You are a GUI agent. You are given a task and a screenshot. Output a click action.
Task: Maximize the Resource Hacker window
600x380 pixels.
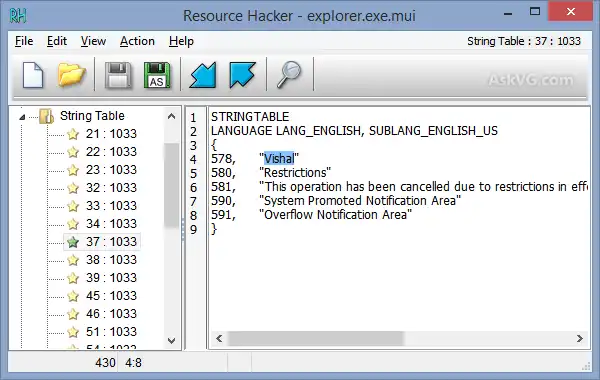tap(535, 12)
